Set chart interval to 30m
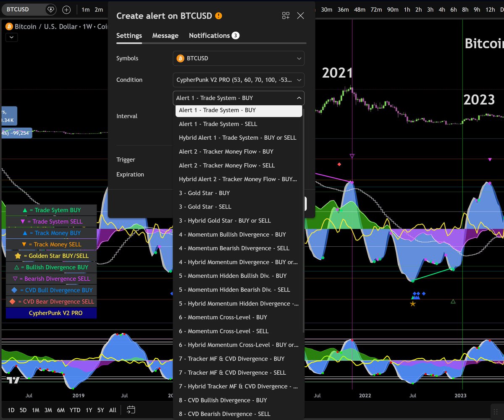Image resolution: width=504 pixels, height=420 pixels. 326,10
